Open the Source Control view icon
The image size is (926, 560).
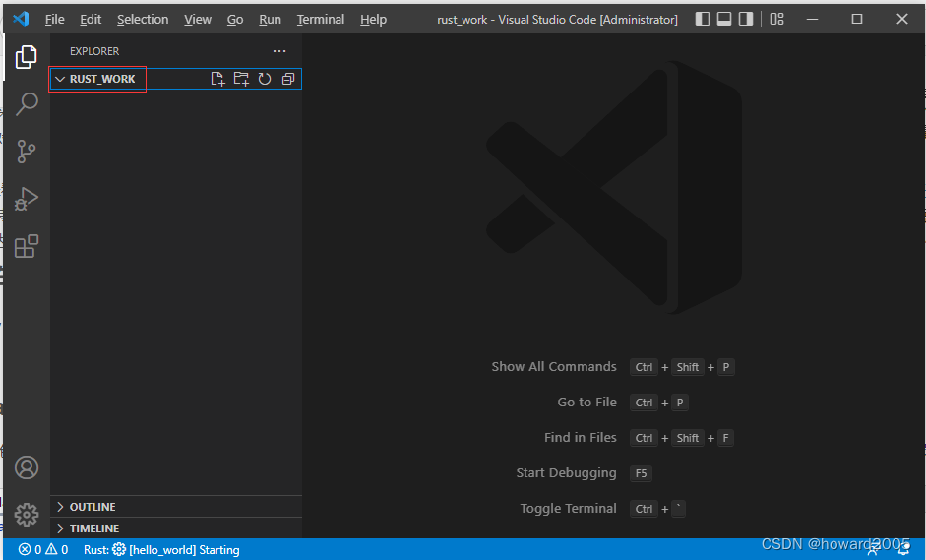tap(26, 152)
